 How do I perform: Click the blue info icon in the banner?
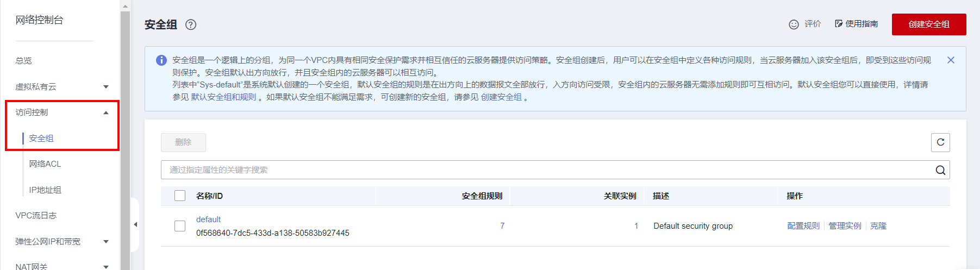161,60
